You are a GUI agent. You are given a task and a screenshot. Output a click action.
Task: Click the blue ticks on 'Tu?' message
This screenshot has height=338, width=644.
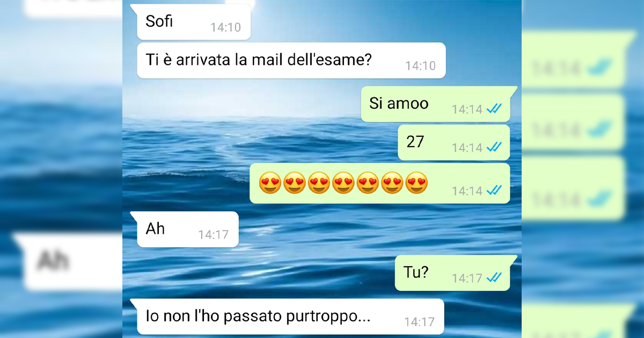[x=494, y=277]
